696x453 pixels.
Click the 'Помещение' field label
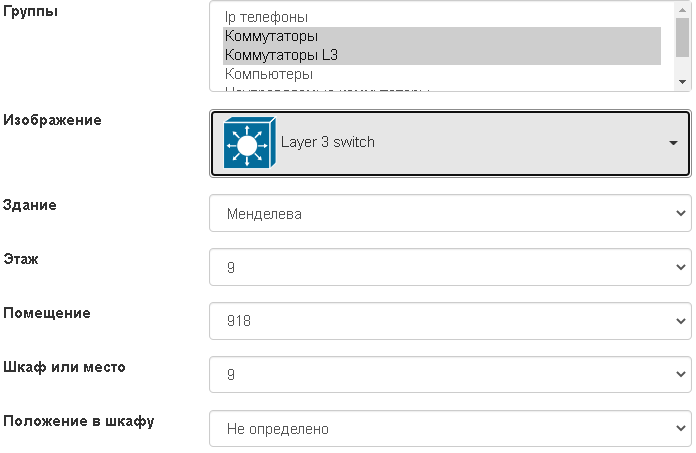47,313
